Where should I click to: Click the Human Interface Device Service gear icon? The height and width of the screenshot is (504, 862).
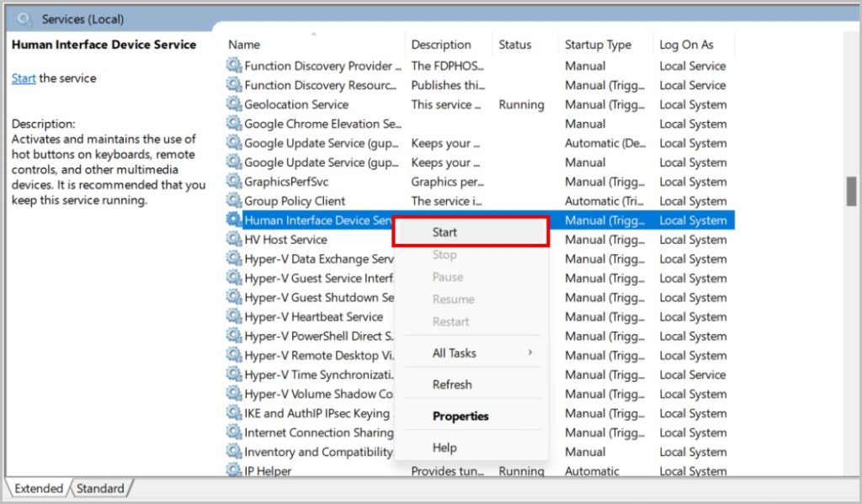234,220
